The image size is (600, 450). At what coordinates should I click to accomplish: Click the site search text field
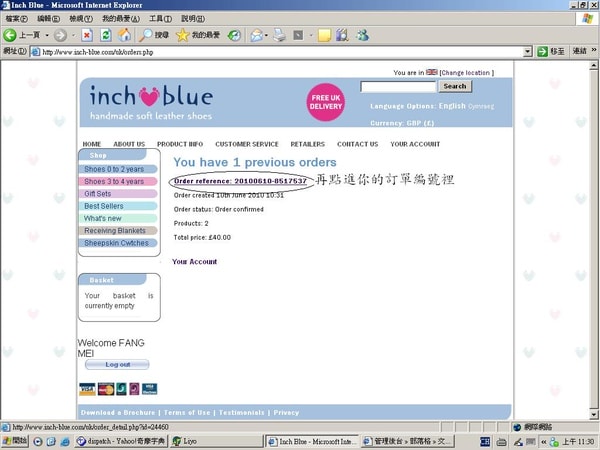[398, 86]
